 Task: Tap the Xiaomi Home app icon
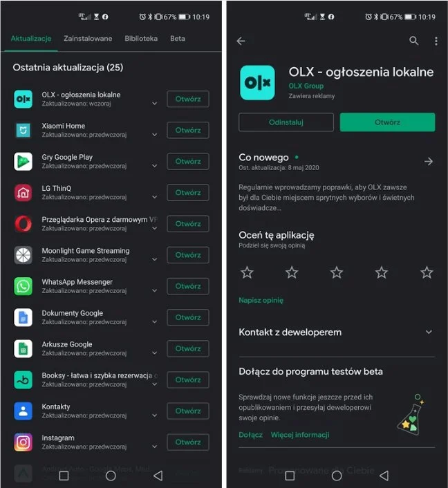(23, 130)
